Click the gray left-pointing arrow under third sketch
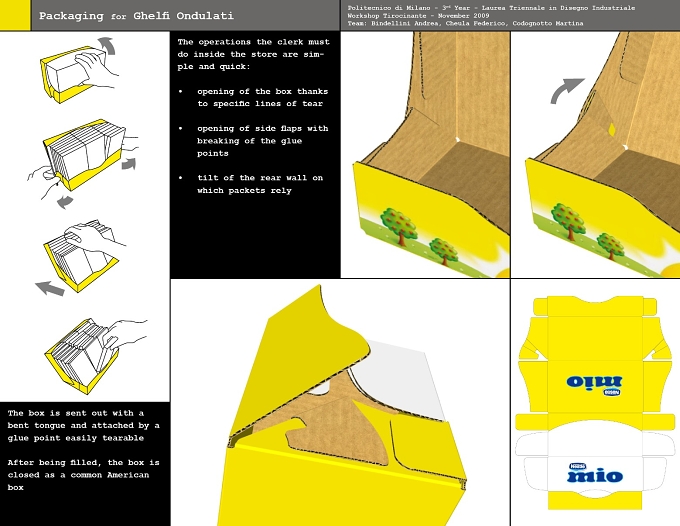The width and height of the screenshot is (680, 526). pos(50,288)
